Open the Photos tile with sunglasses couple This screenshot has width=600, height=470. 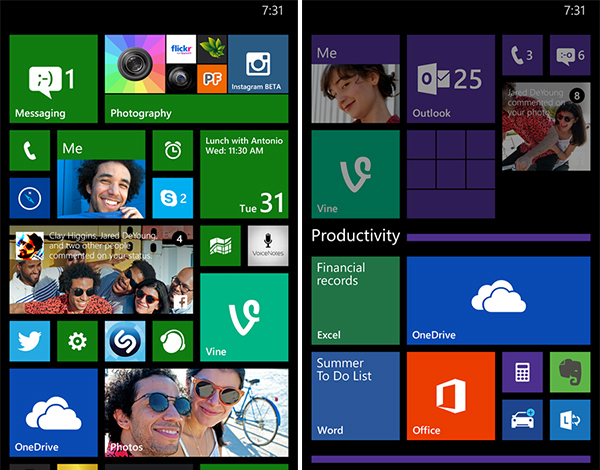click(197, 413)
